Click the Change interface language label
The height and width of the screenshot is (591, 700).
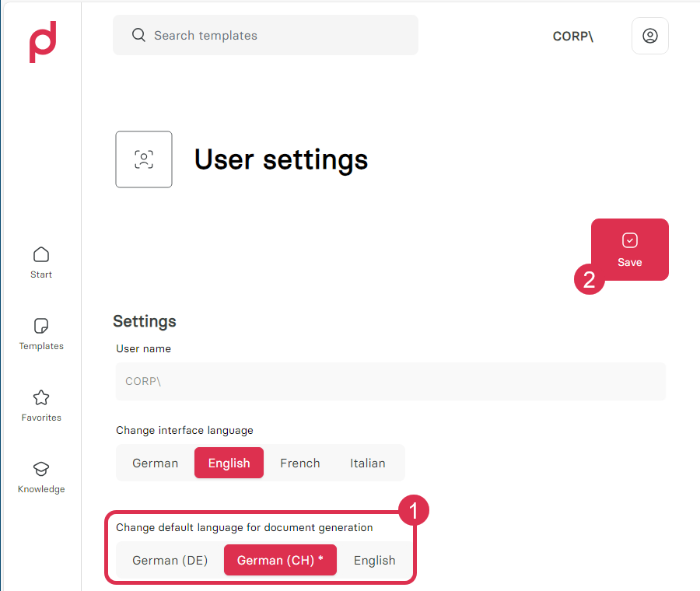coord(184,430)
